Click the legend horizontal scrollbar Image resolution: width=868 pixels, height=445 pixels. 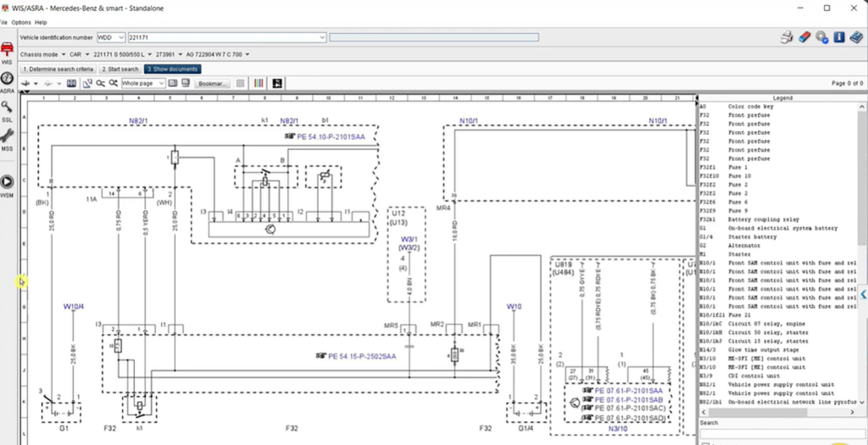[780, 412]
